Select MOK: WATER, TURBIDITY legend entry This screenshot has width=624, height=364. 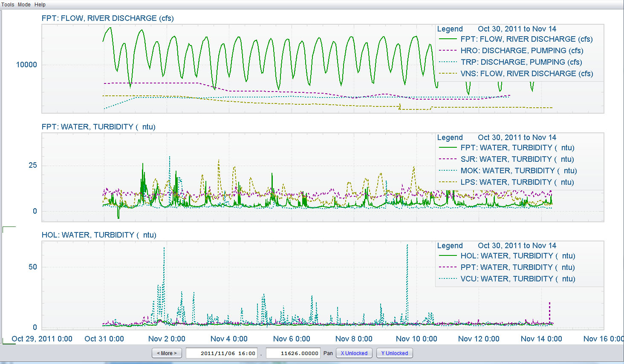click(x=508, y=171)
